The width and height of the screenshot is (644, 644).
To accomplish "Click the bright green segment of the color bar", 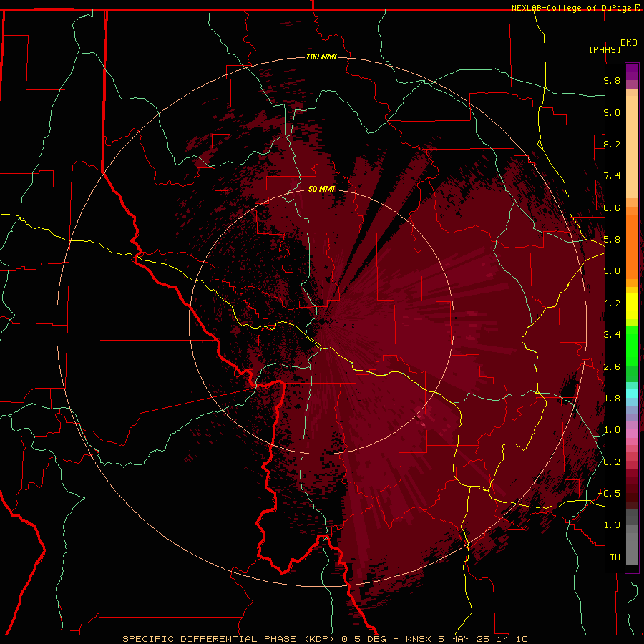I will click(632, 345).
